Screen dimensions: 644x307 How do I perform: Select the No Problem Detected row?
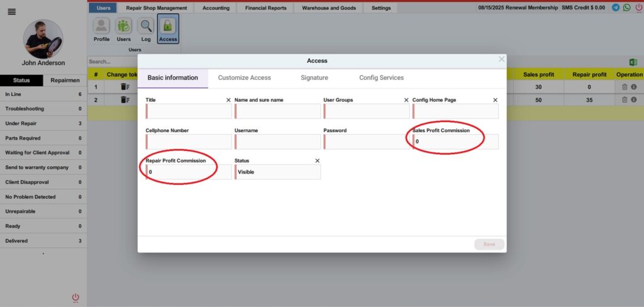pos(43,197)
